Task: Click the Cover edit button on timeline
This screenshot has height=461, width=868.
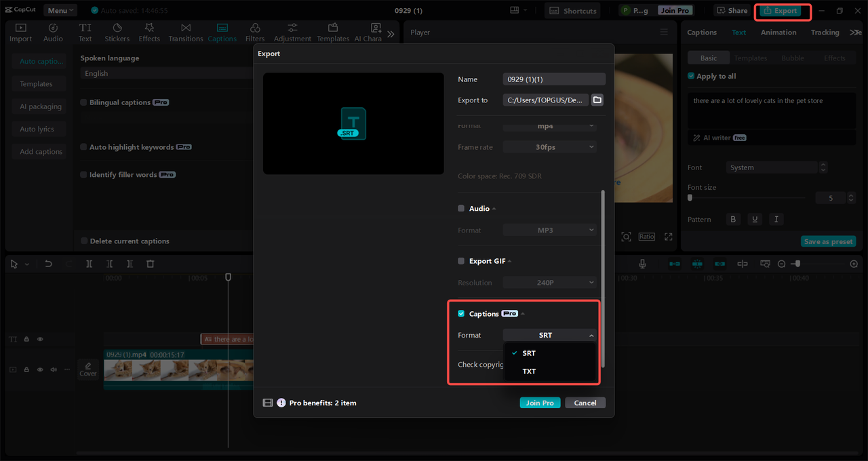Action: click(x=88, y=369)
